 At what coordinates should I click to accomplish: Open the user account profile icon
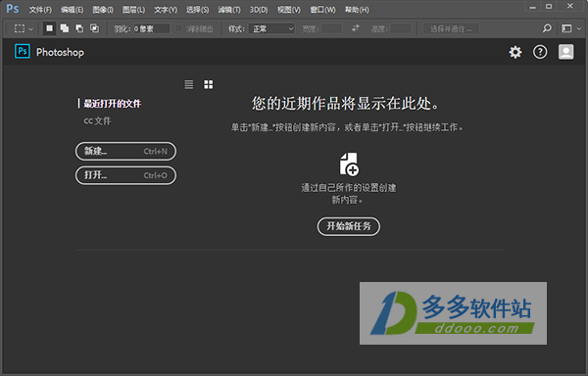[x=565, y=52]
